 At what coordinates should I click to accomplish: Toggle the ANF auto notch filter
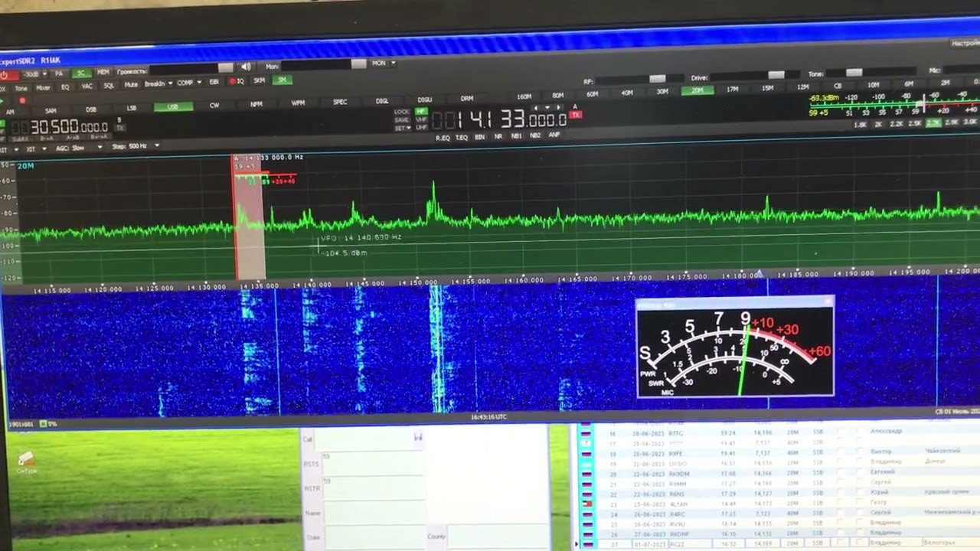554,135
